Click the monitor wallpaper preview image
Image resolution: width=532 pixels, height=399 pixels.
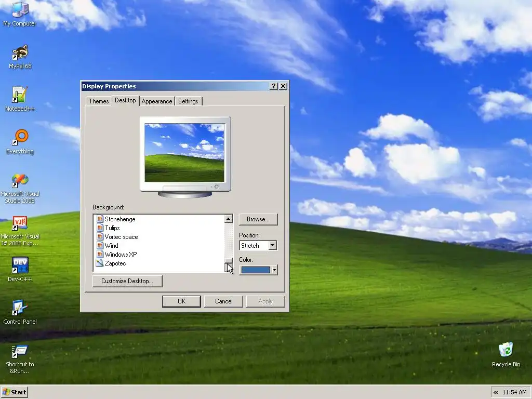click(x=184, y=153)
